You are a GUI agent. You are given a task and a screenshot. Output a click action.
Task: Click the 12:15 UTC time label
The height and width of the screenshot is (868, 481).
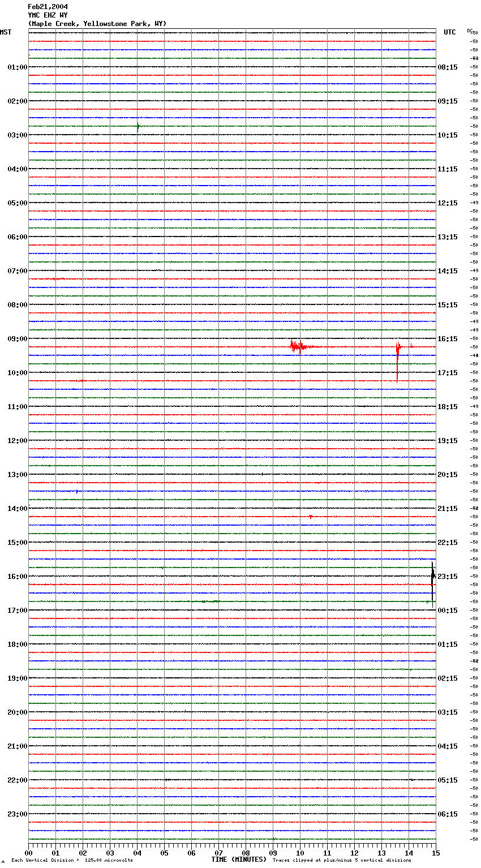pos(448,203)
